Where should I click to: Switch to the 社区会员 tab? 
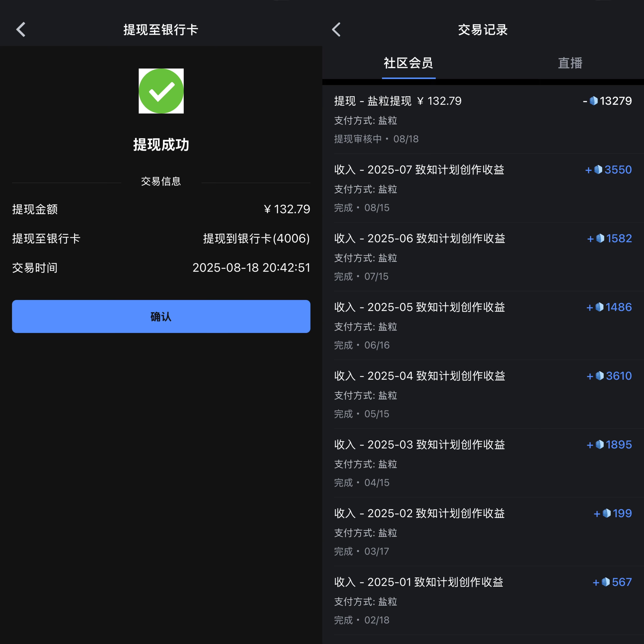click(408, 63)
